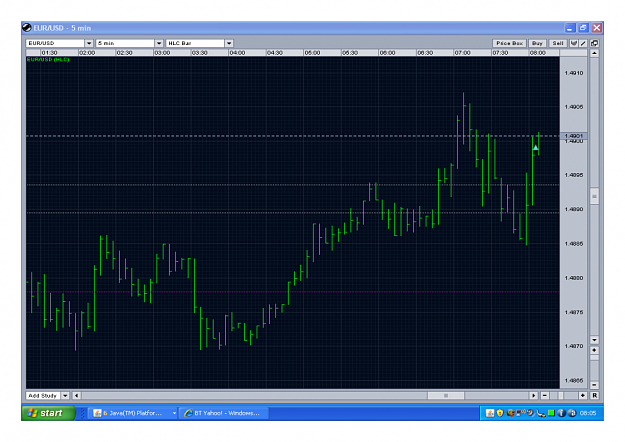Click the yellow security shield tray icon
625x442 pixels.
click(x=500, y=413)
